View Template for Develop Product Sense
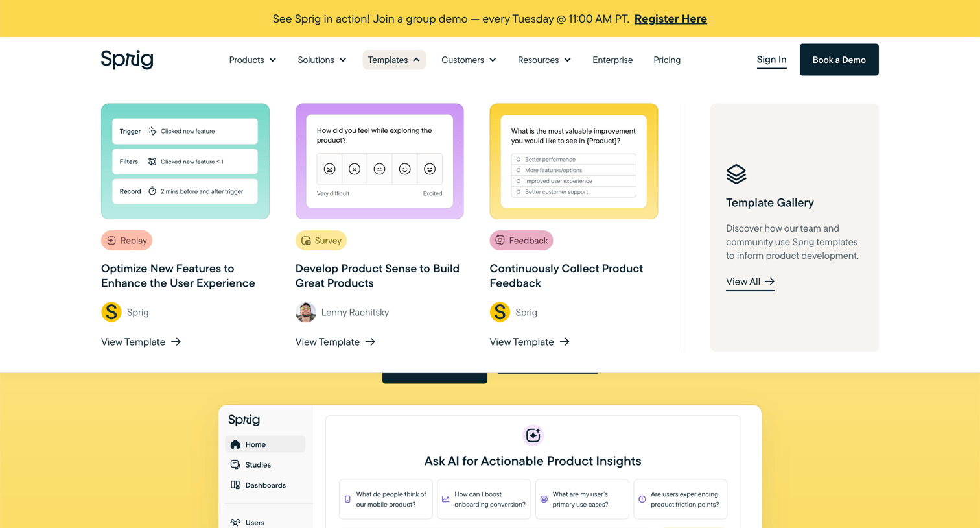This screenshot has height=528, width=980. pos(336,342)
